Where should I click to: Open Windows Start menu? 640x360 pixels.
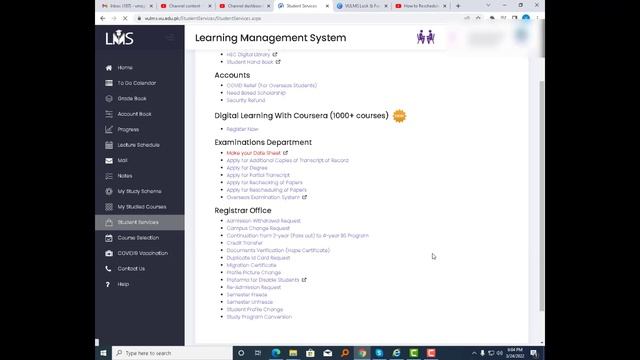point(103,353)
